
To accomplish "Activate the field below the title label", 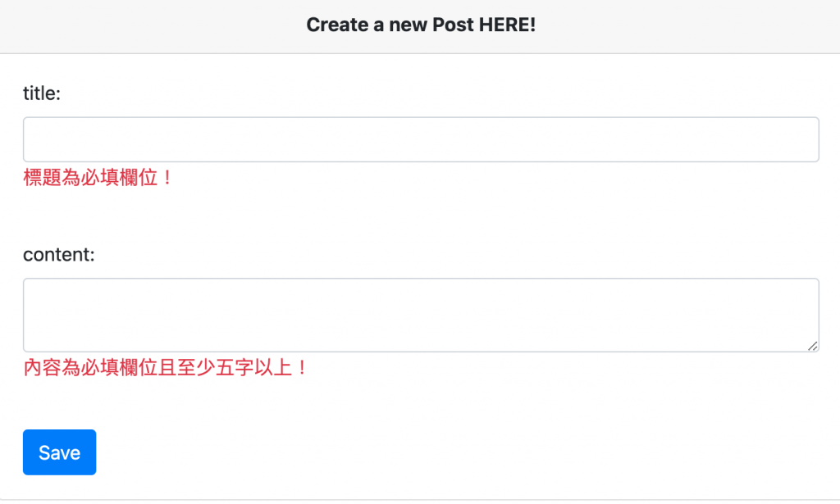I will (x=421, y=139).
